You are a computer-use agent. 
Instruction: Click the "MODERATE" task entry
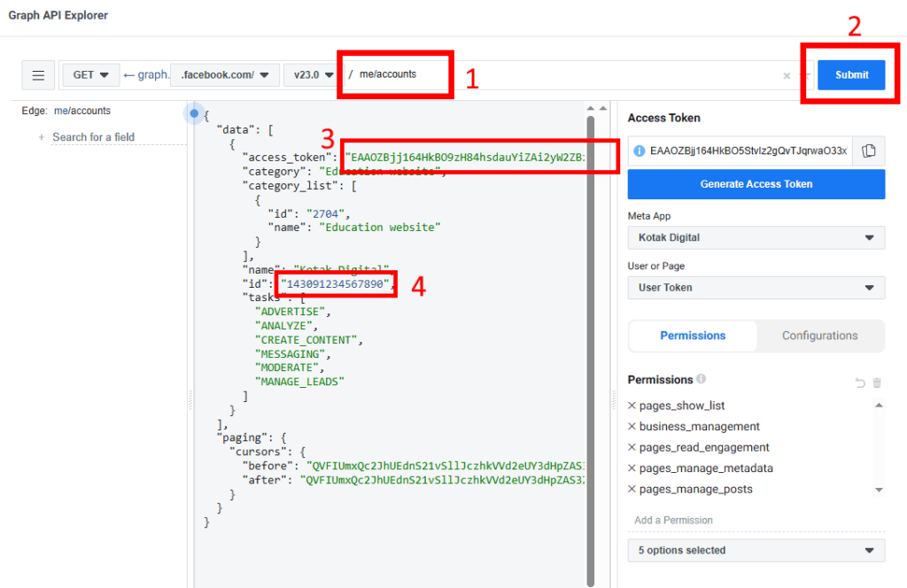(x=287, y=367)
